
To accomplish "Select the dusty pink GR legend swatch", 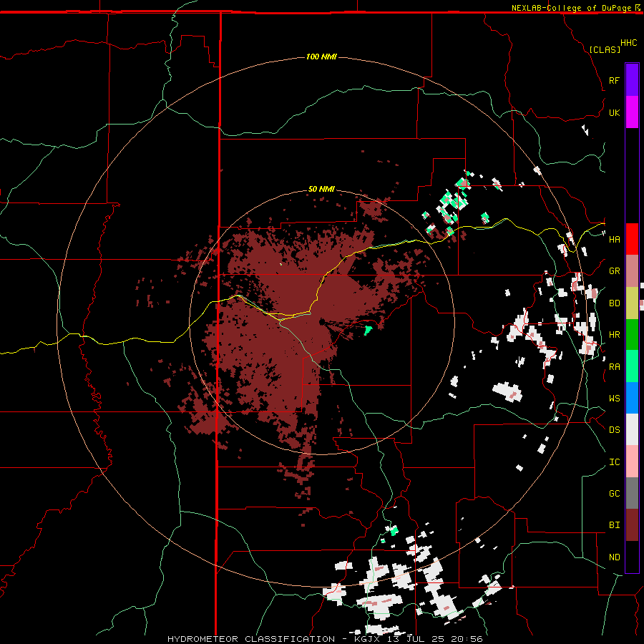I will point(632,271).
